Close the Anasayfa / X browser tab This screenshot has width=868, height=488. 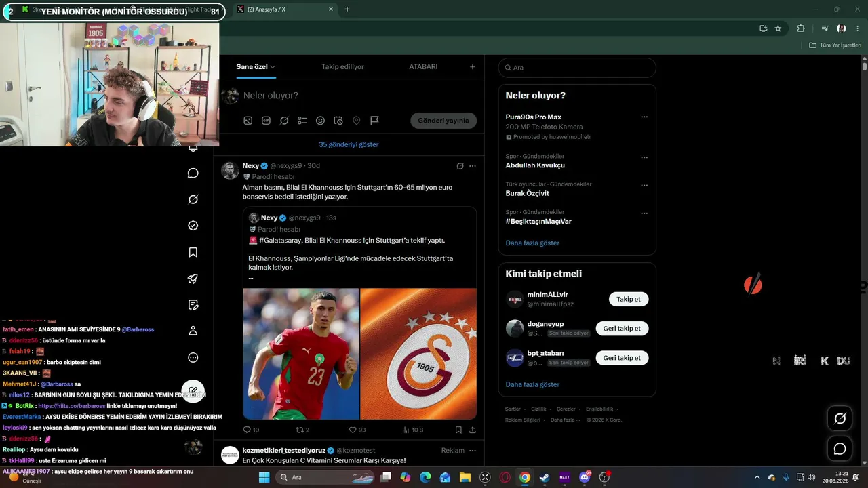331,9
